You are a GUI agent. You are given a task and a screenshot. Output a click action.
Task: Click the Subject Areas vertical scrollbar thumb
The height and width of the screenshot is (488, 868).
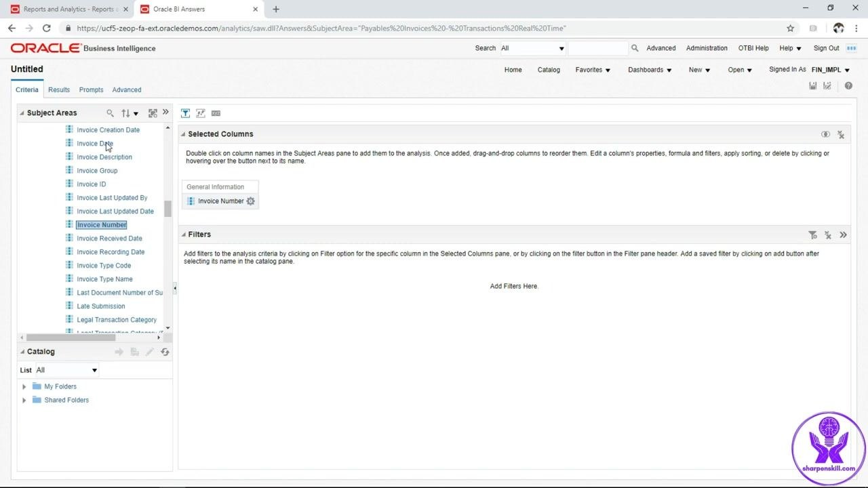[x=167, y=209]
